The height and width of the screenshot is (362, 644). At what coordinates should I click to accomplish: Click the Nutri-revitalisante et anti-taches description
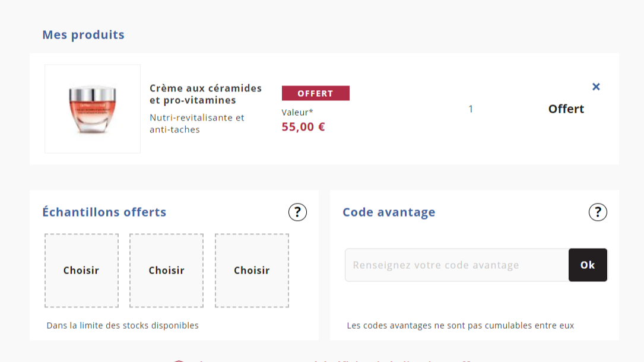click(196, 123)
